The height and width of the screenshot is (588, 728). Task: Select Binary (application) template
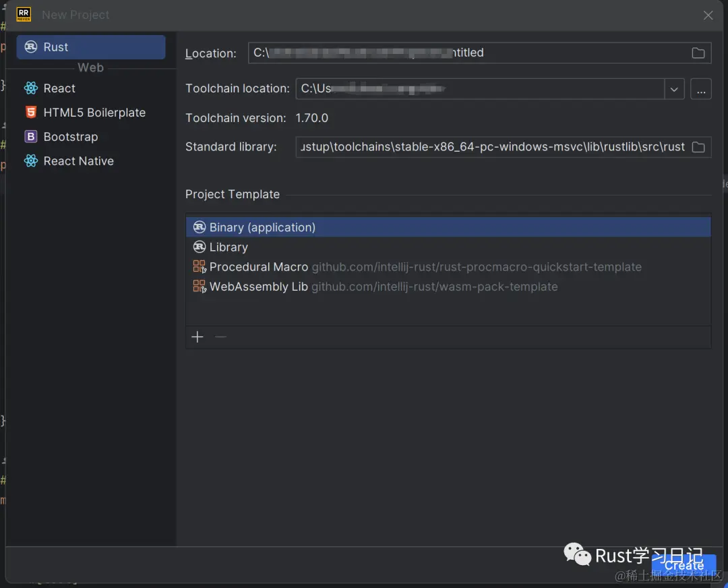click(x=448, y=227)
